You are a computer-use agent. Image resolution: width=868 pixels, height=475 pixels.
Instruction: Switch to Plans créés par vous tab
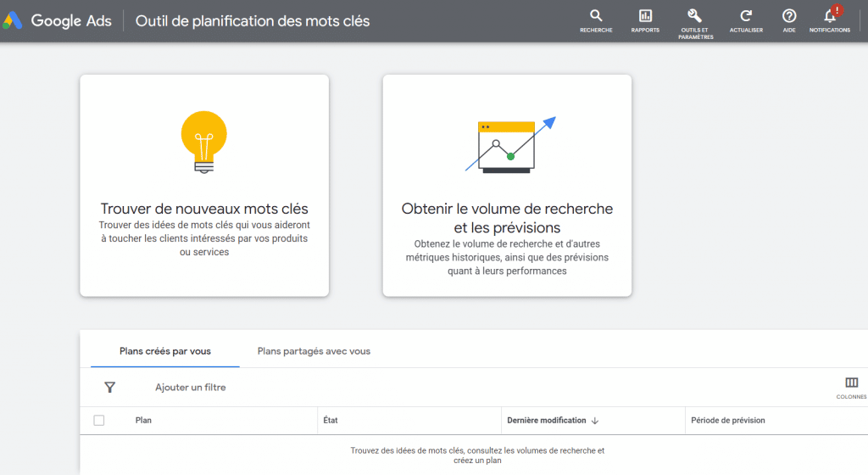(x=165, y=351)
